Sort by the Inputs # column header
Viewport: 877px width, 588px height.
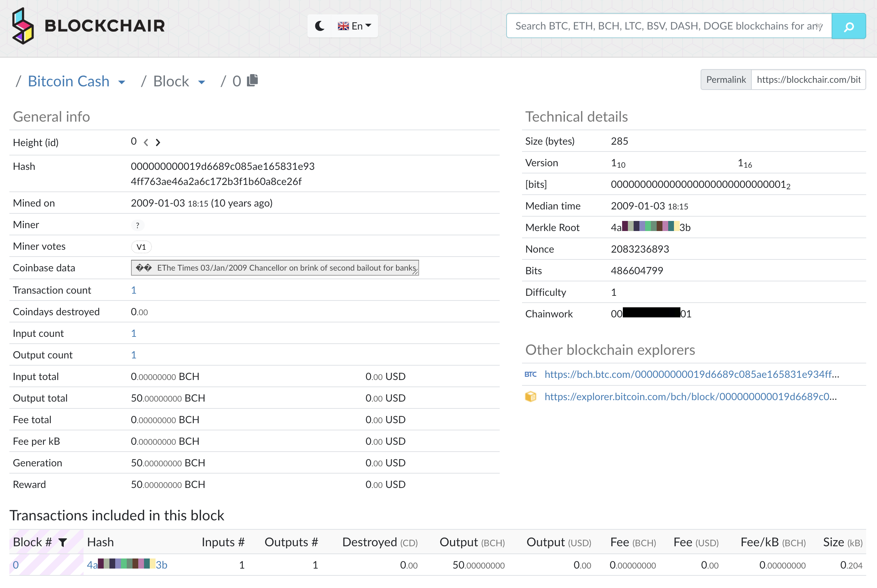[223, 542]
